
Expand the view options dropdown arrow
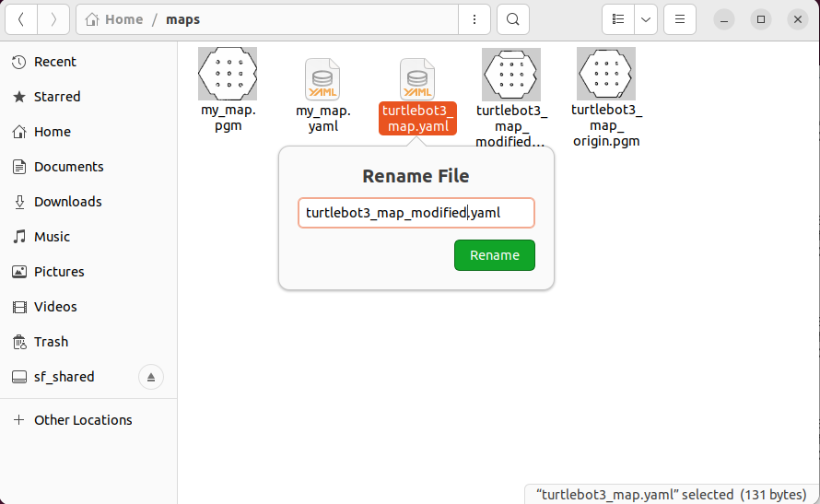[x=646, y=19]
